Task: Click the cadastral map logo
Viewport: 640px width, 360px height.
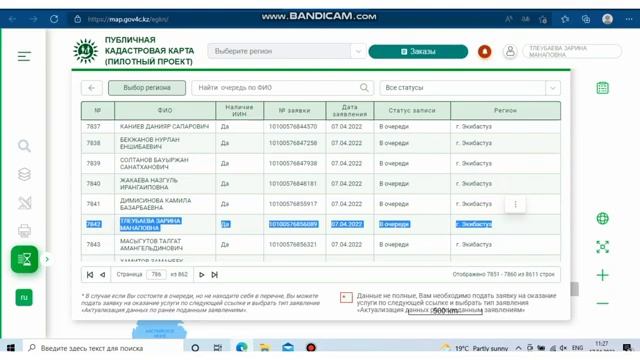Action: tap(85, 51)
